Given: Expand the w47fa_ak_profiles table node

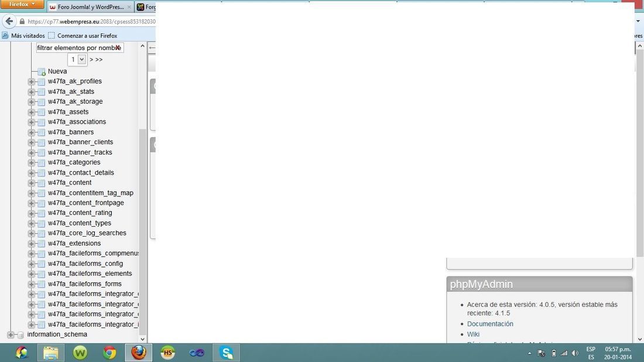Looking at the screenshot, I should point(31,82).
